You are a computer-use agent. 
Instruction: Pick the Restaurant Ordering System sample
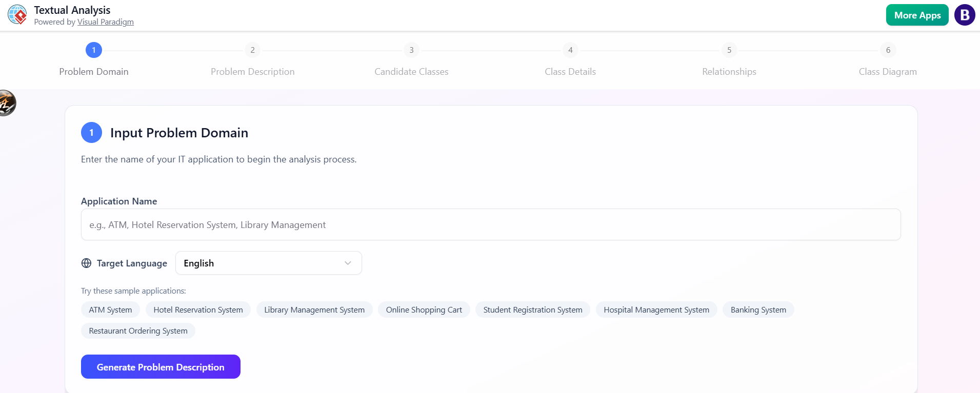click(x=138, y=331)
